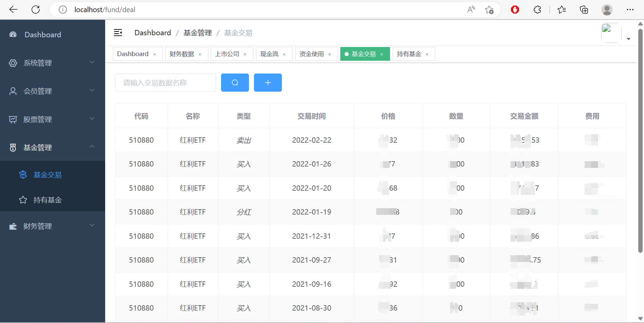Click 基金管理 in the breadcrumb

[198, 33]
